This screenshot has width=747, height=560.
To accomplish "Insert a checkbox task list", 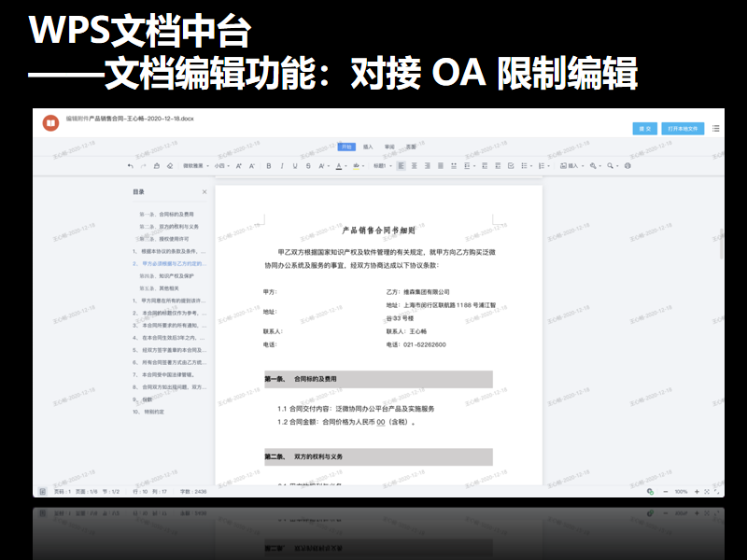I will pos(511,166).
